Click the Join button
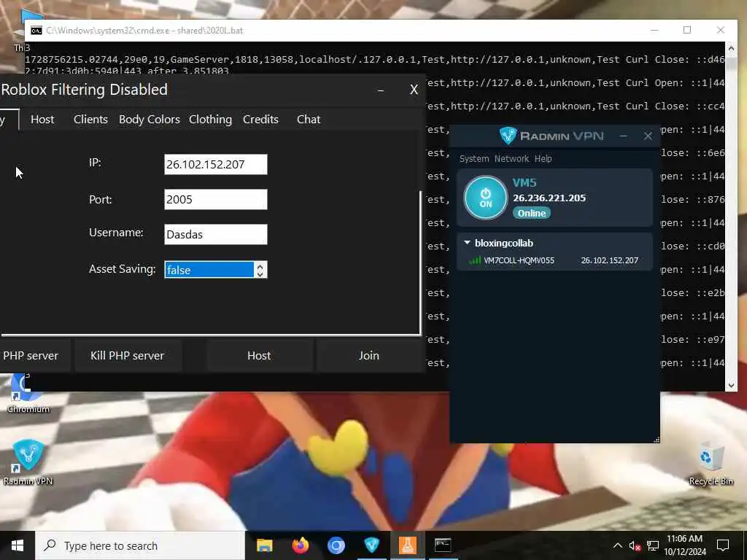Viewport: 747px width, 560px height. tap(368, 356)
